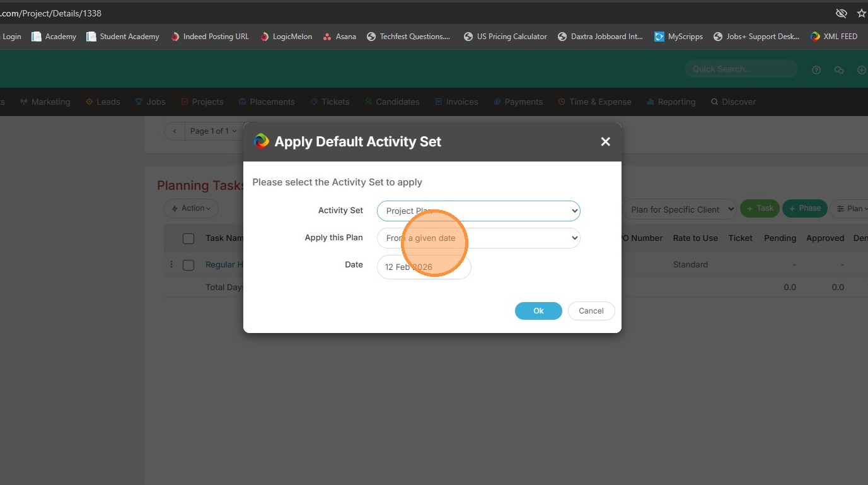Open the Login bookmark
Screen dimensions: 868x485
click(11, 37)
